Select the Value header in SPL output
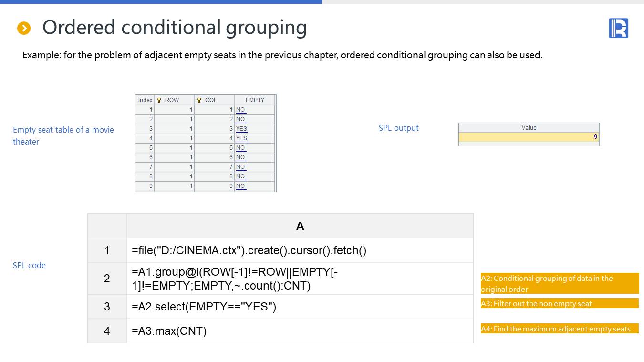 click(x=529, y=128)
